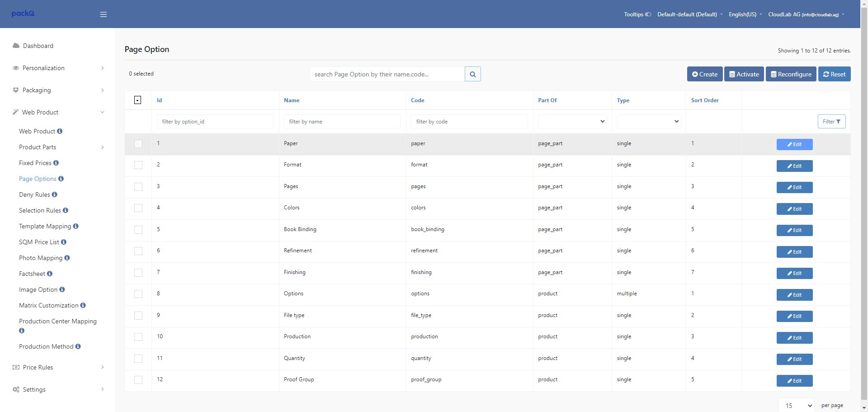Click the filter by name field
Image resolution: width=868 pixels, height=412 pixels.
[342, 121]
